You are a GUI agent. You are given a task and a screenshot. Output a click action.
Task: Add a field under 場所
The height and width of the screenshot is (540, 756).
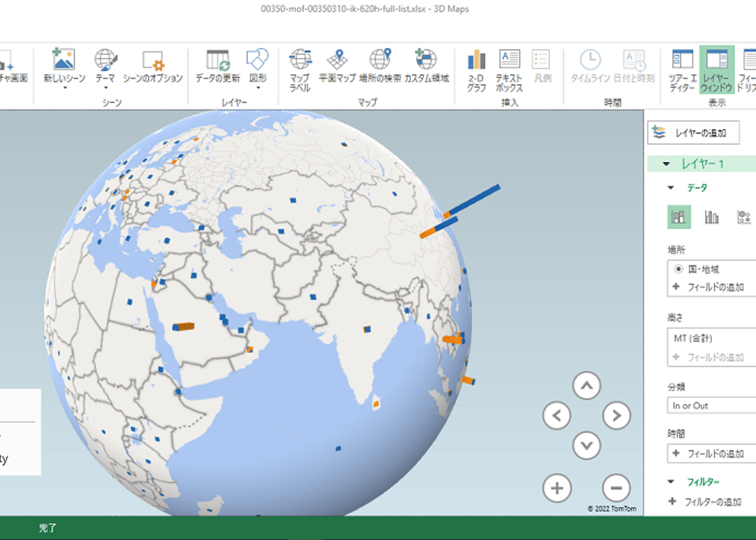coord(709,287)
